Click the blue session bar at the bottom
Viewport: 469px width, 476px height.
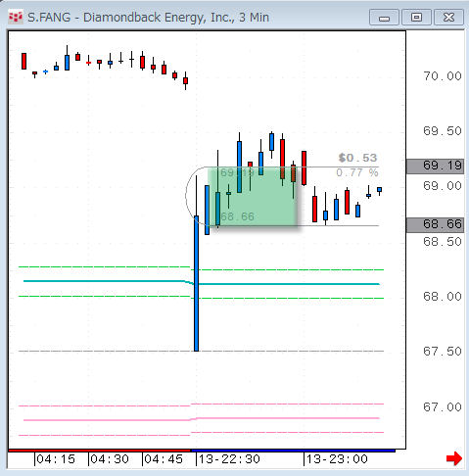[x=293, y=451]
